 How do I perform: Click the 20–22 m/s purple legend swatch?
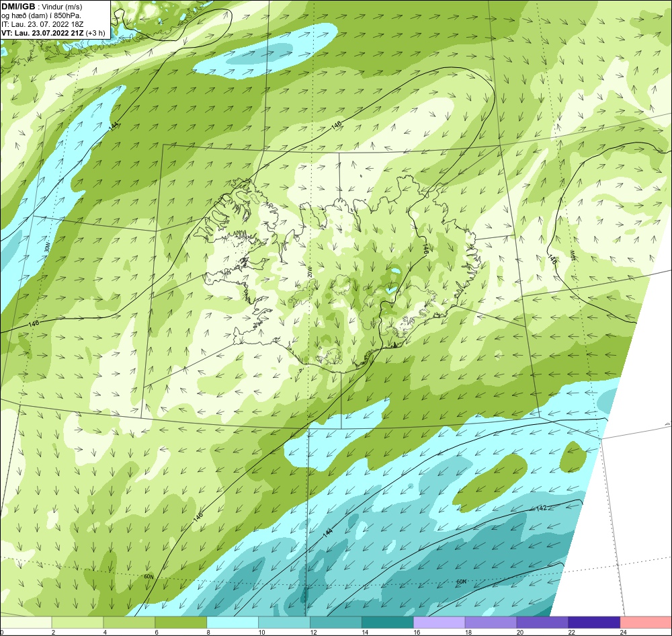click(x=542, y=623)
